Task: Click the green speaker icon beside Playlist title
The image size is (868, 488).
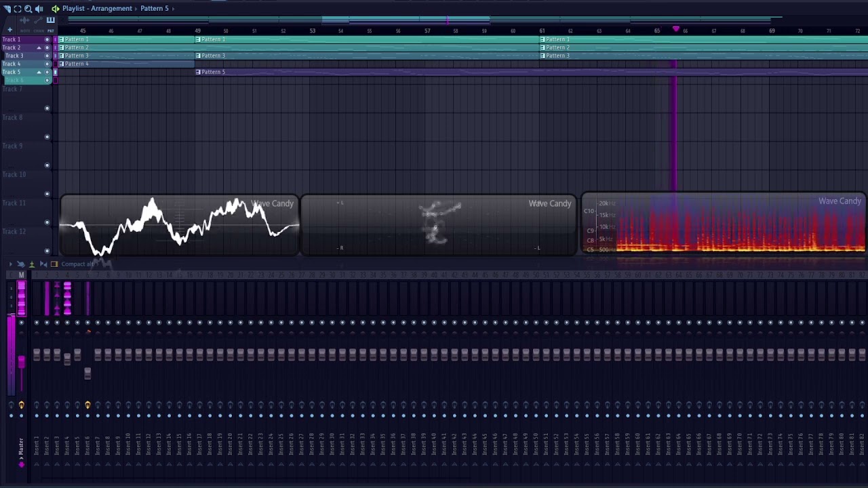Action: coord(55,9)
